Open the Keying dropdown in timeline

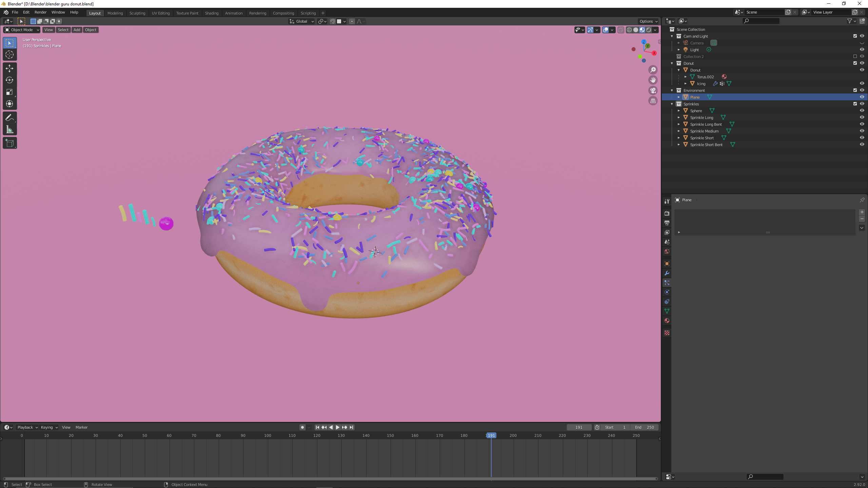49,427
